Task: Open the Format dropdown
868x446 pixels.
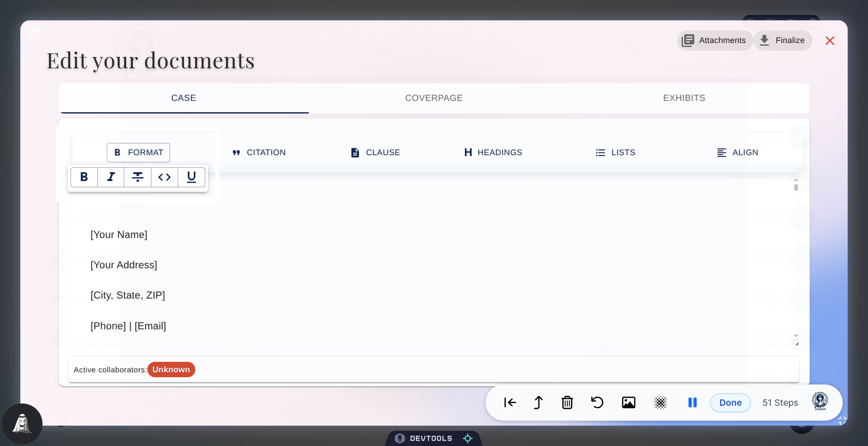Action: tap(138, 152)
